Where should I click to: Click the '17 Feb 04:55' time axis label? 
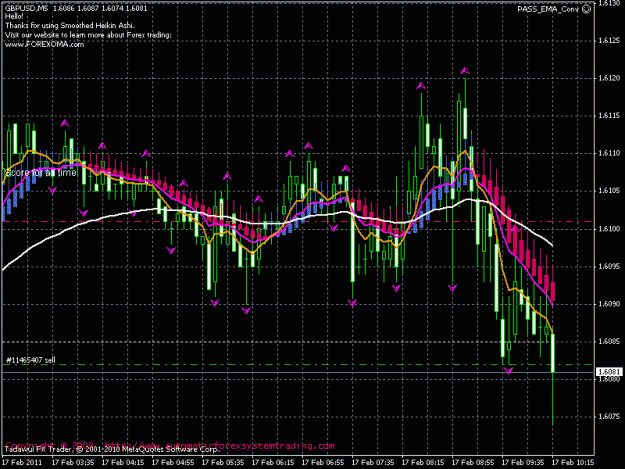[173, 463]
